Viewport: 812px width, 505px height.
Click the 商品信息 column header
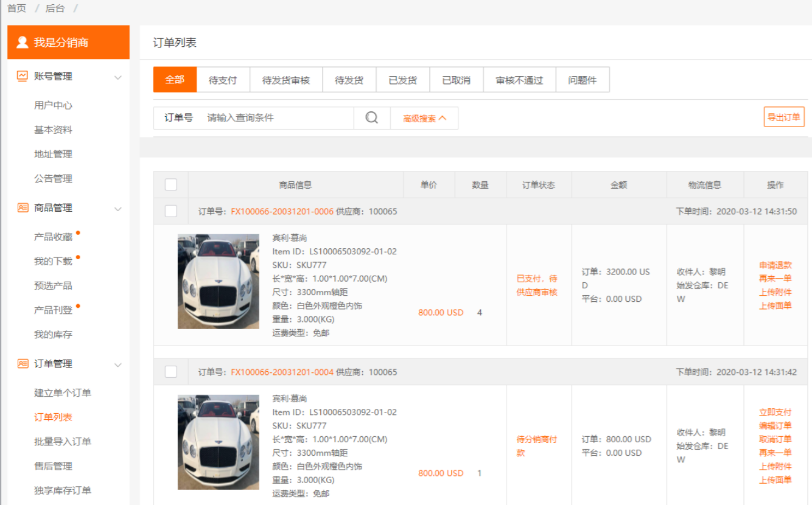pos(295,185)
